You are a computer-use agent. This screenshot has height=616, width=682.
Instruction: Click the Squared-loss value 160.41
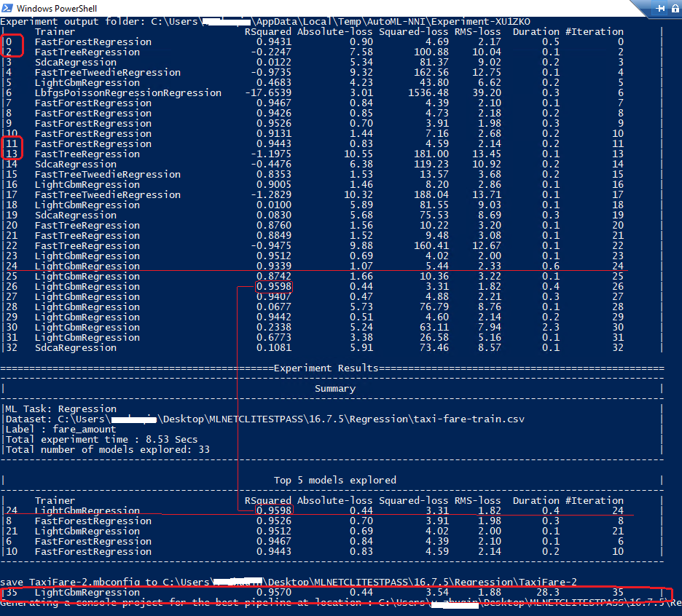pos(431,245)
